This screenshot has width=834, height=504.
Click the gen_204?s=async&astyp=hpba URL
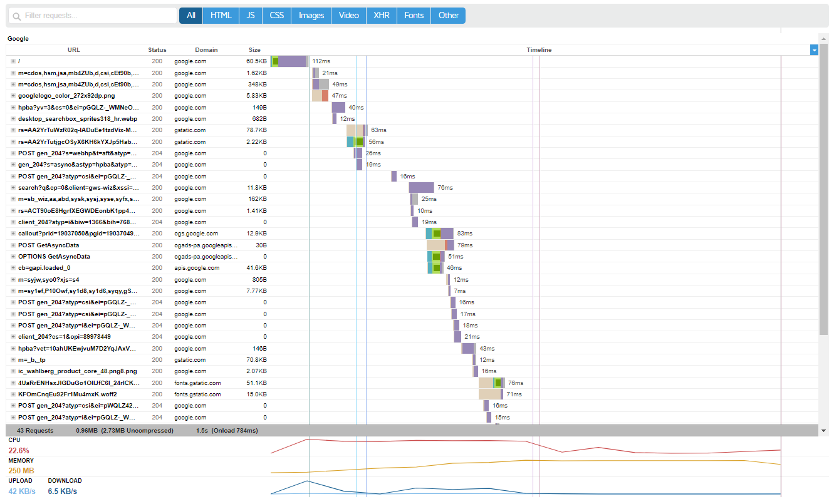tap(77, 165)
